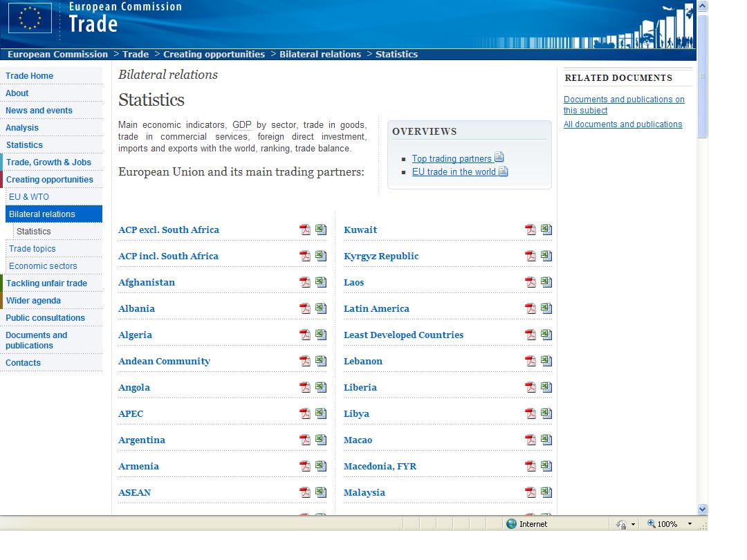Click the Libya PDF icon
Screen dimensions: 747x560
pyautogui.click(x=531, y=414)
